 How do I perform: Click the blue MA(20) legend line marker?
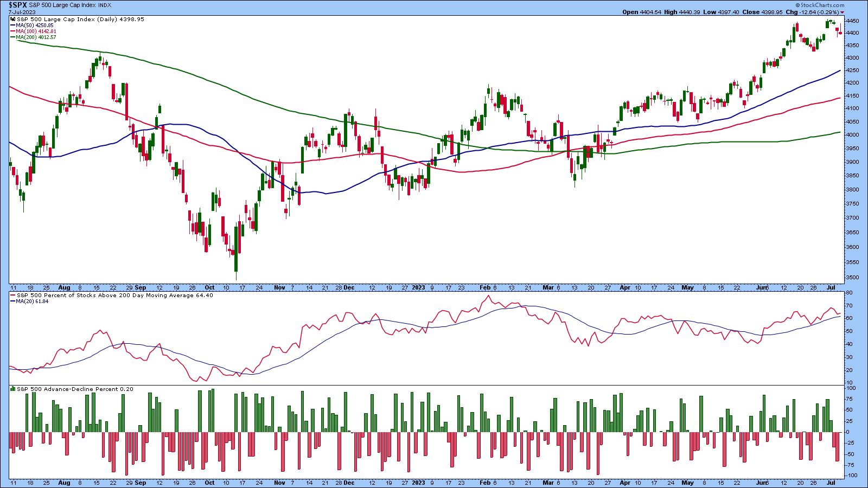[12, 301]
